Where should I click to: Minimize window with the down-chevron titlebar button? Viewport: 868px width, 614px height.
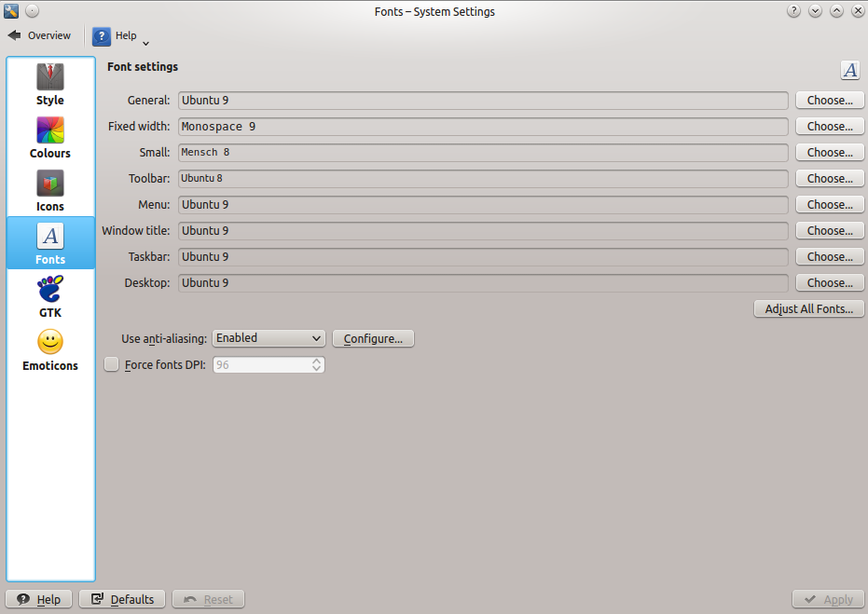[x=815, y=10]
